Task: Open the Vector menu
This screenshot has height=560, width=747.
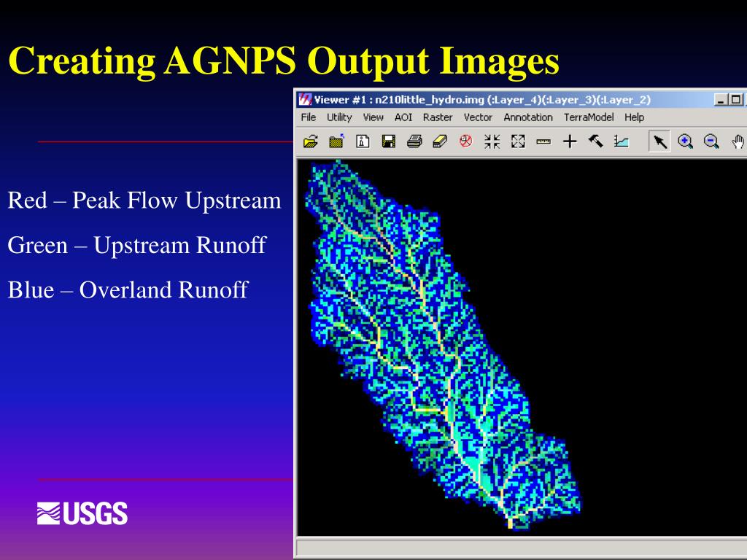Action: click(x=478, y=117)
